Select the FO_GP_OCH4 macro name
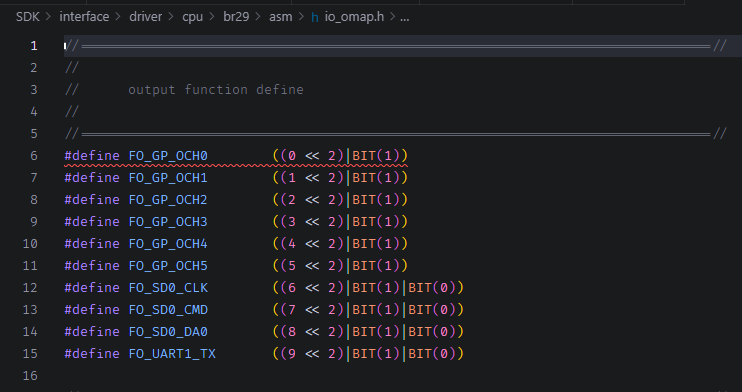Viewport: 742px width, 392px height. click(x=168, y=244)
